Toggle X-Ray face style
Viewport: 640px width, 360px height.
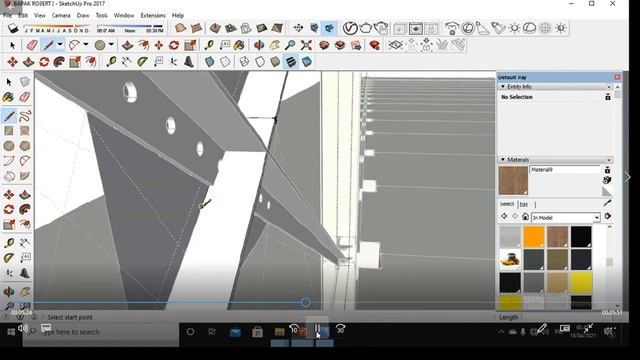pos(209,62)
